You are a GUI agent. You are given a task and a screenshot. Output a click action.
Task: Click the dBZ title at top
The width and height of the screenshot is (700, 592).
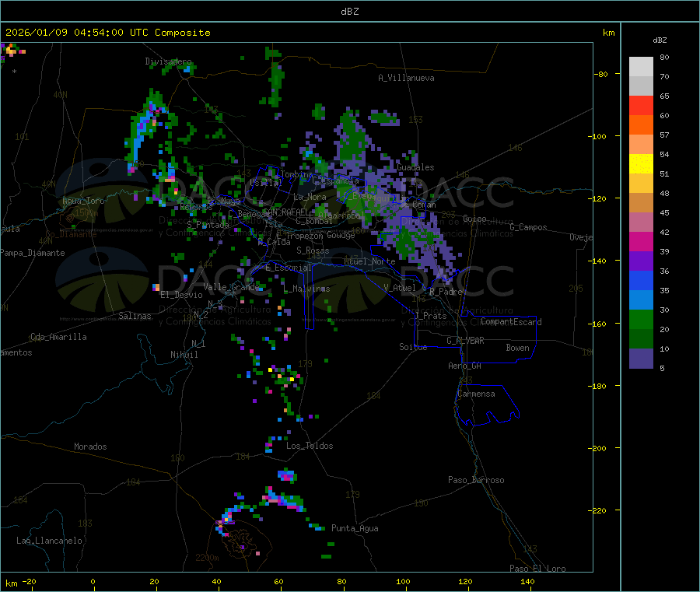[349, 12]
